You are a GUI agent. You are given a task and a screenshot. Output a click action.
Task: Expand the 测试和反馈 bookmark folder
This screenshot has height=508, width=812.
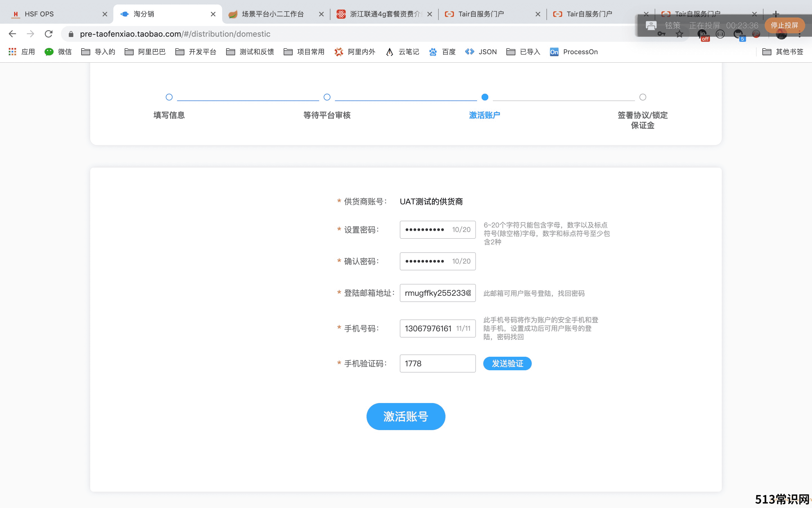tap(250, 52)
